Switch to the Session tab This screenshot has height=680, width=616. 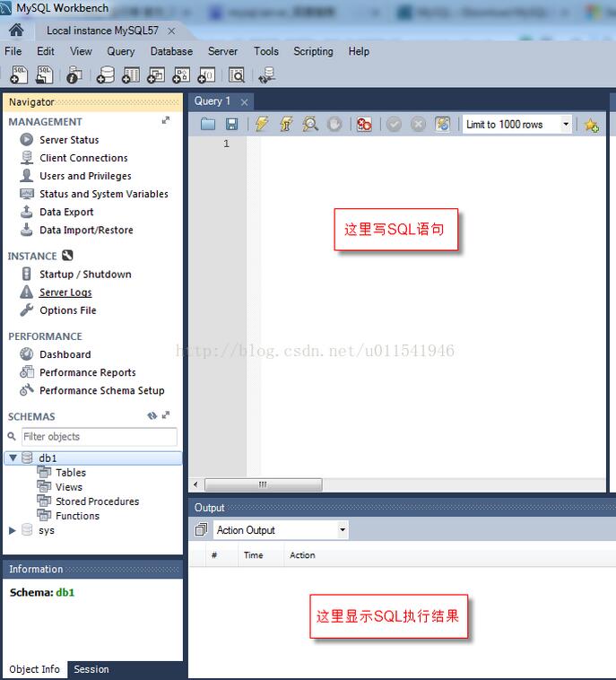[91, 669]
